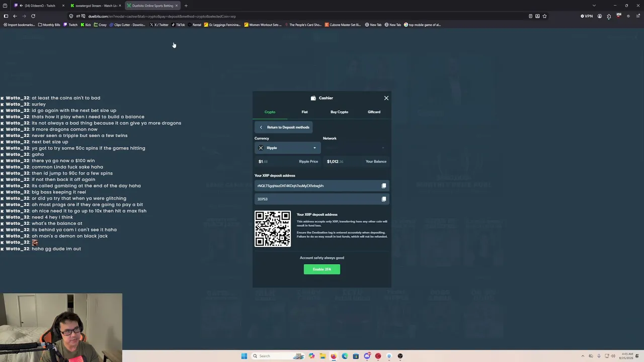Open the VPN button
This screenshot has width=644, height=362.
(x=587, y=16)
